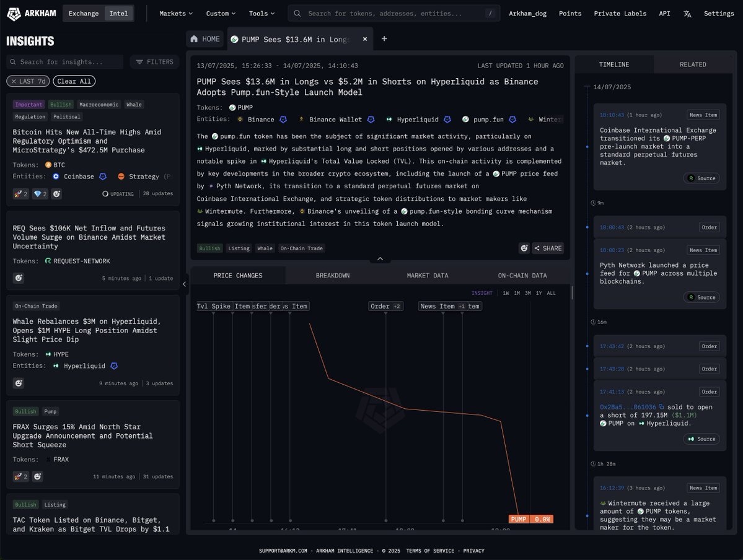Open the API link
This screenshot has width=743, height=560.
[664, 13]
